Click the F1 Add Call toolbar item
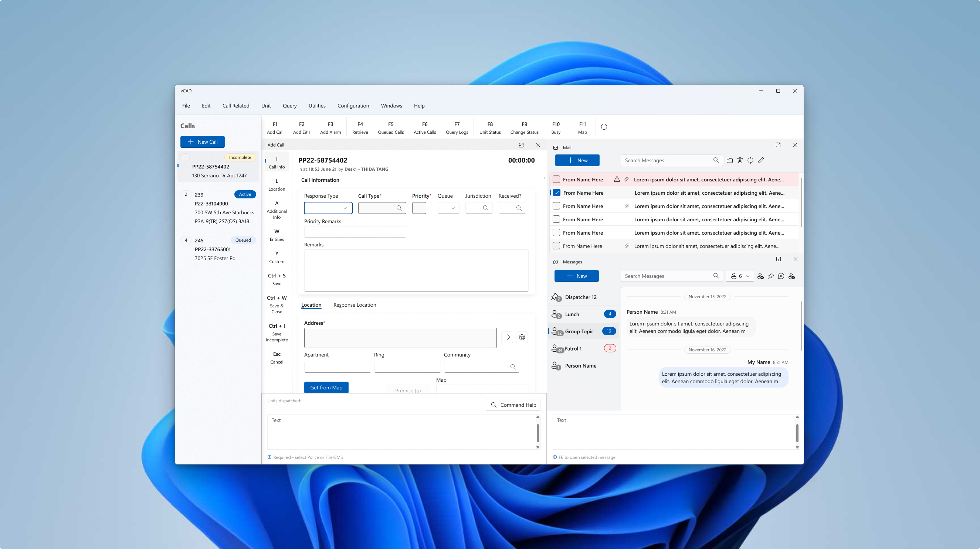The image size is (980, 549). [x=275, y=128]
